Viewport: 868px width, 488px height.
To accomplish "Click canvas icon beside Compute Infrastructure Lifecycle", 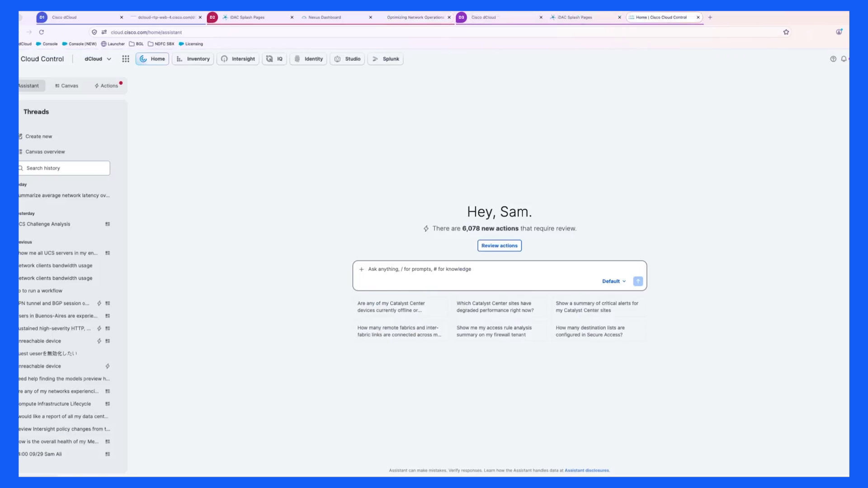I will 108,404.
